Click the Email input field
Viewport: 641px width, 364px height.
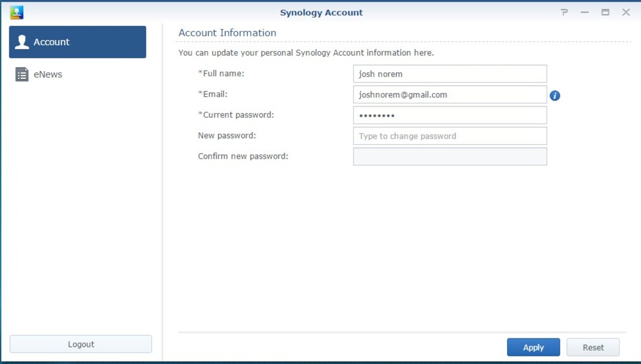(450, 95)
